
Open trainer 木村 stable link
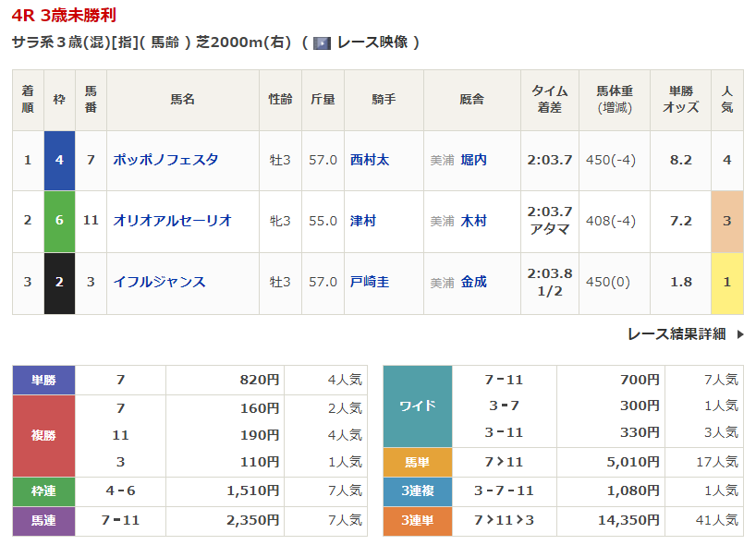(x=473, y=221)
